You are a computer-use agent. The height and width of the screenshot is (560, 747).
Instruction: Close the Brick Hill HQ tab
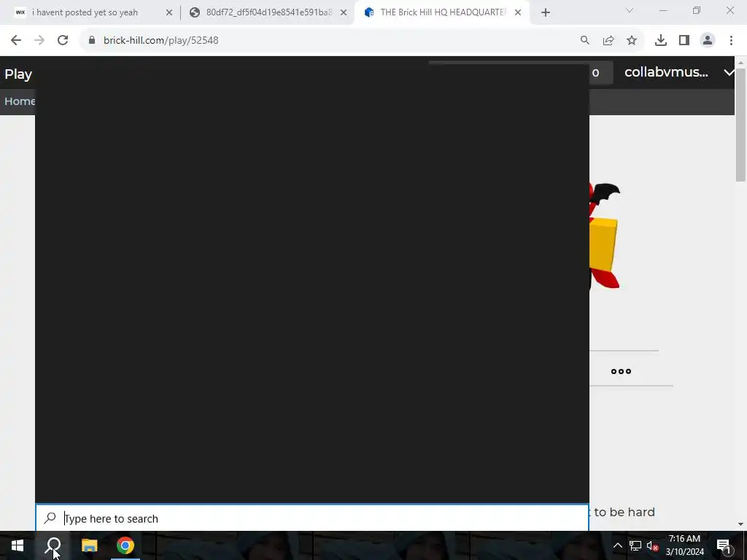coord(518,13)
